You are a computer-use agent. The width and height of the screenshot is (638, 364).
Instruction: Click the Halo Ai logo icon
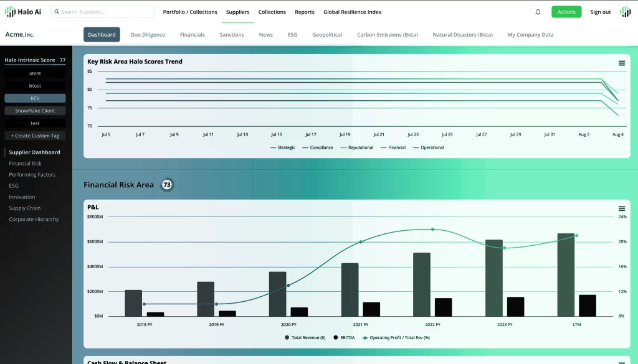coord(10,12)
